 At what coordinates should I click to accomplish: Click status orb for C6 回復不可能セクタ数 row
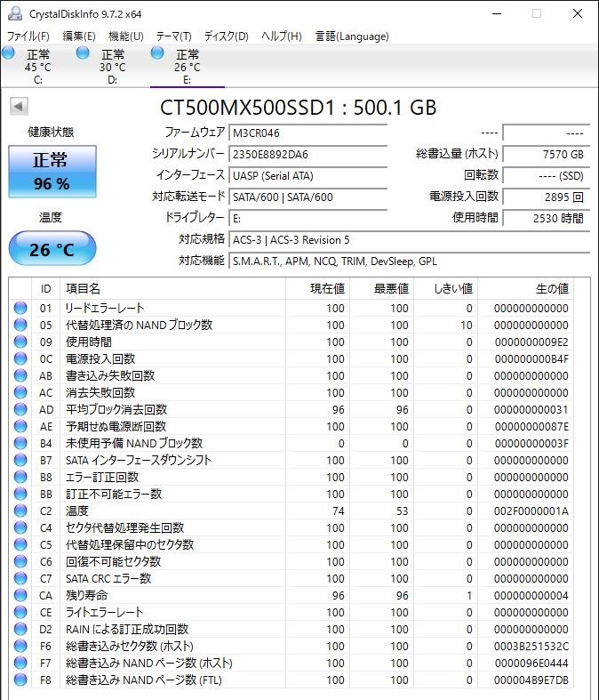pos(20,561)
